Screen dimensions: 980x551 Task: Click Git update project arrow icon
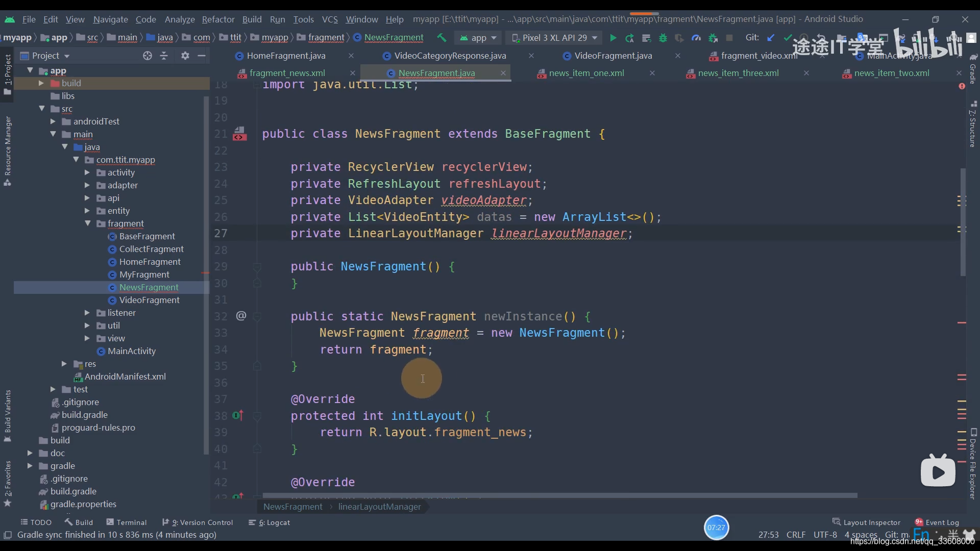coord(771,38)
